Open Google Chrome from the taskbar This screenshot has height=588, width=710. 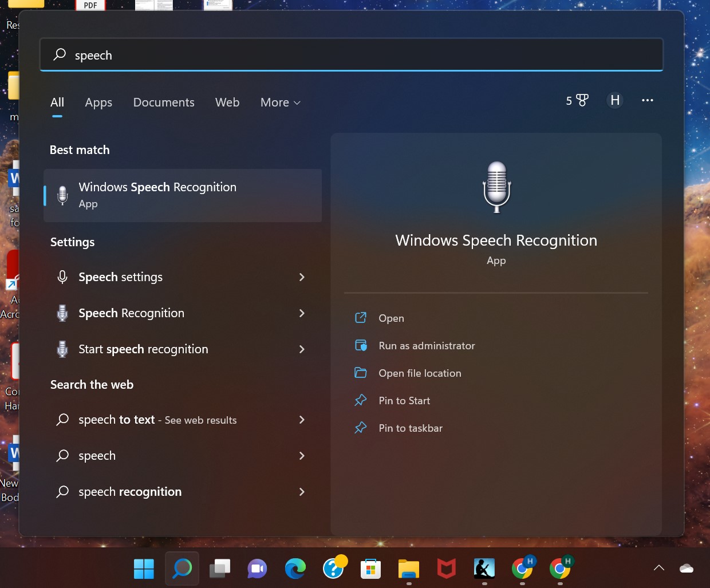pos(522,569)
